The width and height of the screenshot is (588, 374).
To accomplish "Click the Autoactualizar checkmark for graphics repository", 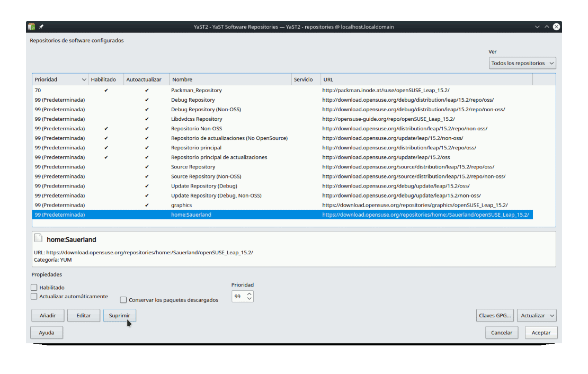I will click(147, 205).
